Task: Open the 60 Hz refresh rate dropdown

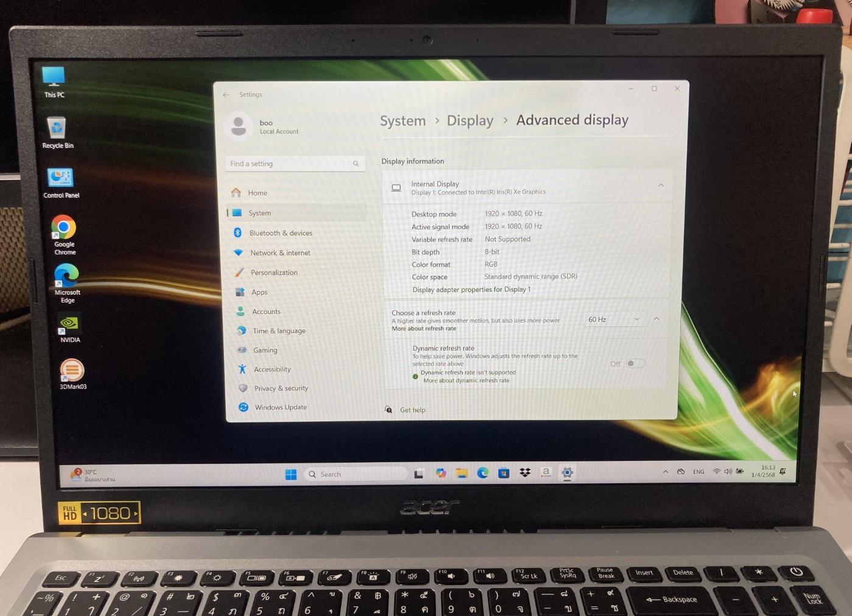Action: pos(613,320)
